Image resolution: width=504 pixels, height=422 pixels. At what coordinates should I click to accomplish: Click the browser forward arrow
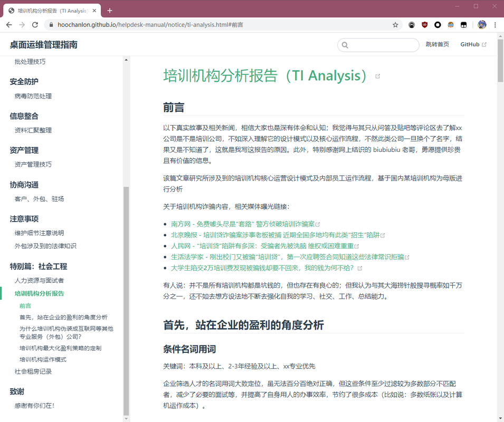pos(22,25)
